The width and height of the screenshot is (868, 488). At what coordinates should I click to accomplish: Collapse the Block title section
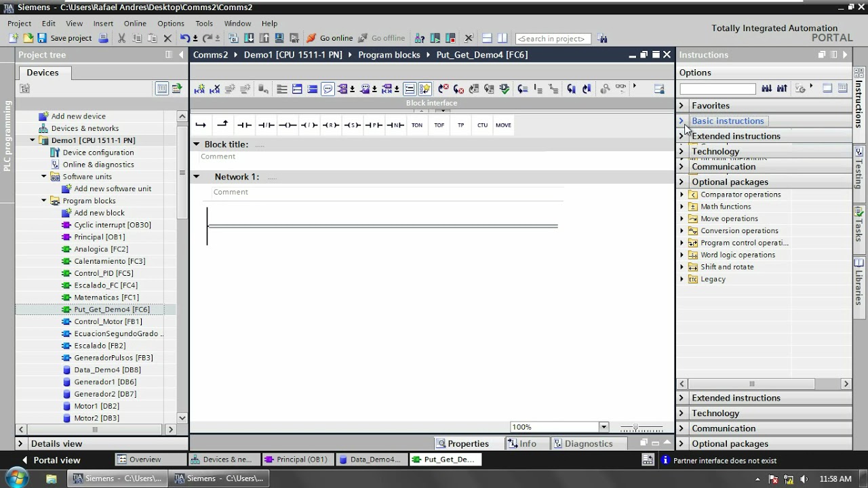(x=196, y=144)
